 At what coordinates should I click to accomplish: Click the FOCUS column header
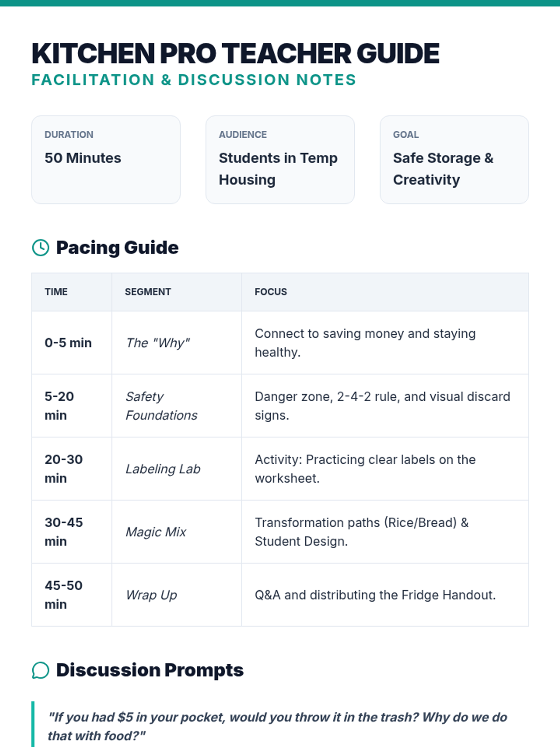click(x=271, y=292)
